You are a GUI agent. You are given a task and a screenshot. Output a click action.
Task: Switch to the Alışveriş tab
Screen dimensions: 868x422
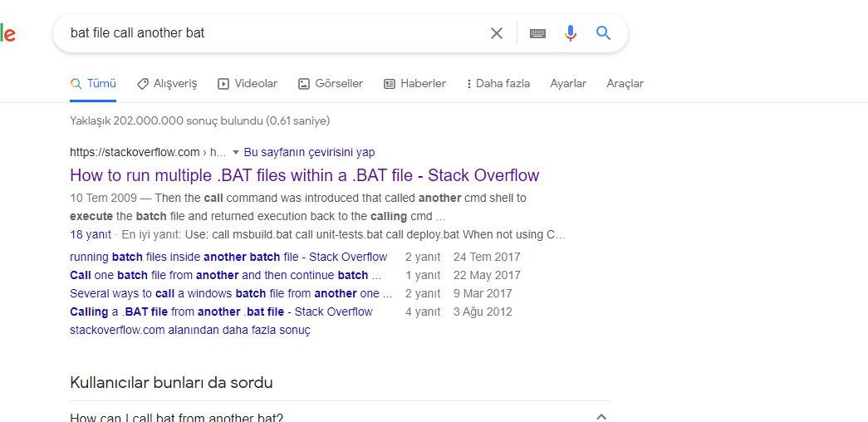pyautogui.click(x=167, y=84)
